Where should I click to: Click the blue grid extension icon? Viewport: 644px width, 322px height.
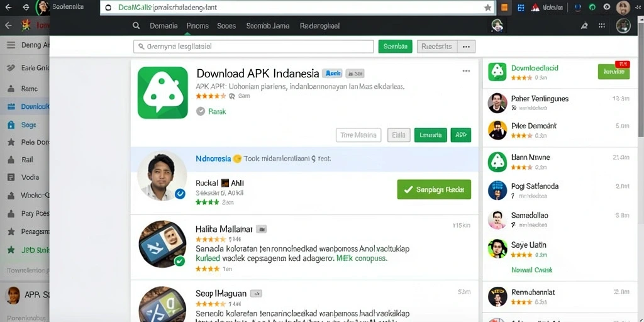point(521,8)
